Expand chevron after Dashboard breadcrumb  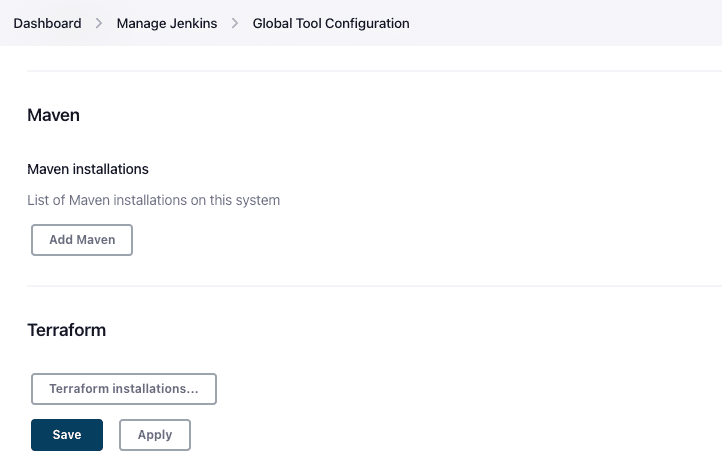(99, 23)
